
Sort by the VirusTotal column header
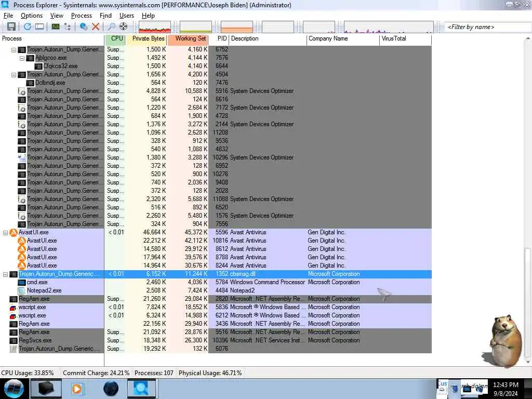tap(405, 38)
